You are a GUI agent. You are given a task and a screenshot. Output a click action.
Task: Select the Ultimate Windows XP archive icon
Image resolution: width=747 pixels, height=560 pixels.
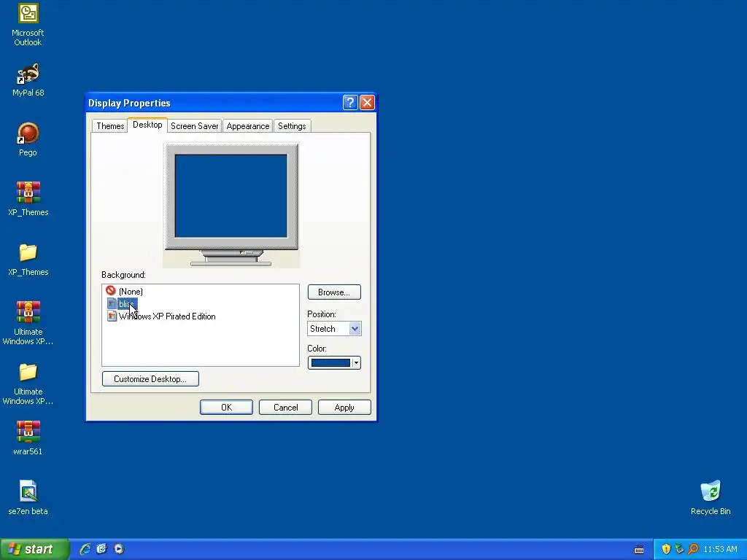[x=28, y=312]
